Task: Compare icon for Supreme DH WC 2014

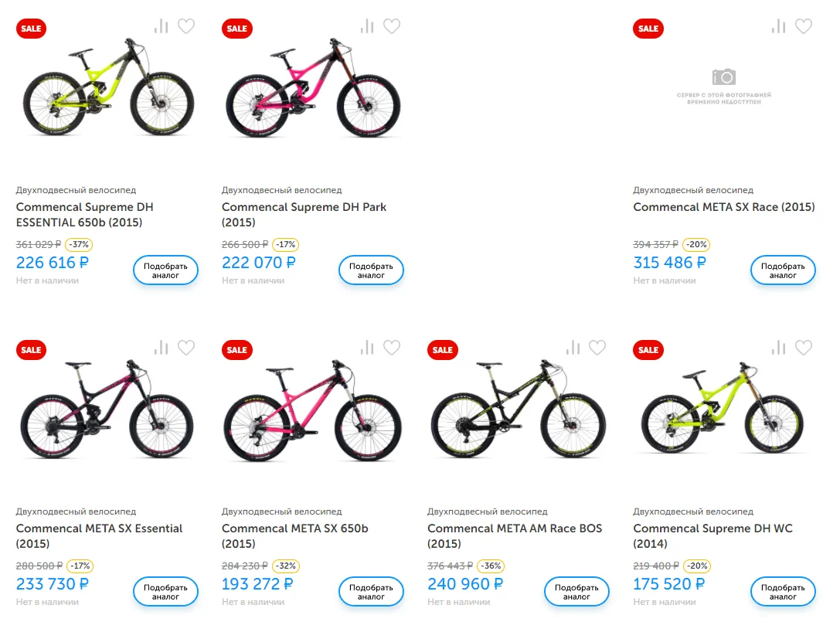Action: point(778,348)
